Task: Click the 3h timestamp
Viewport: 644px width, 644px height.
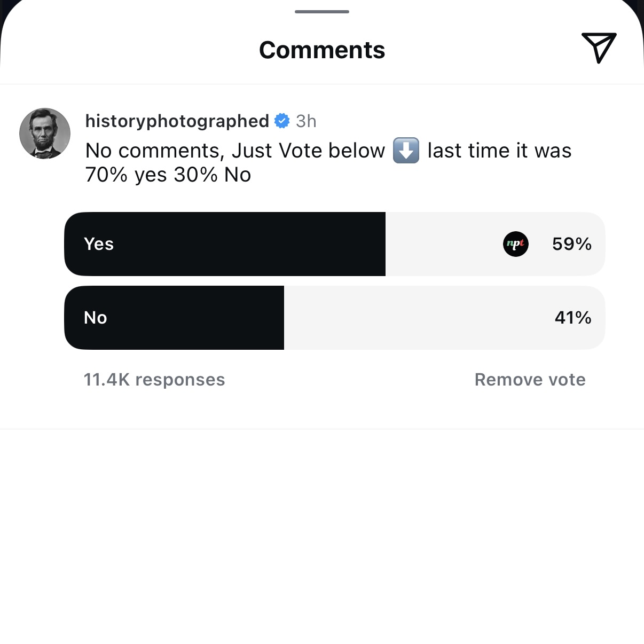Action: (307, 121)
